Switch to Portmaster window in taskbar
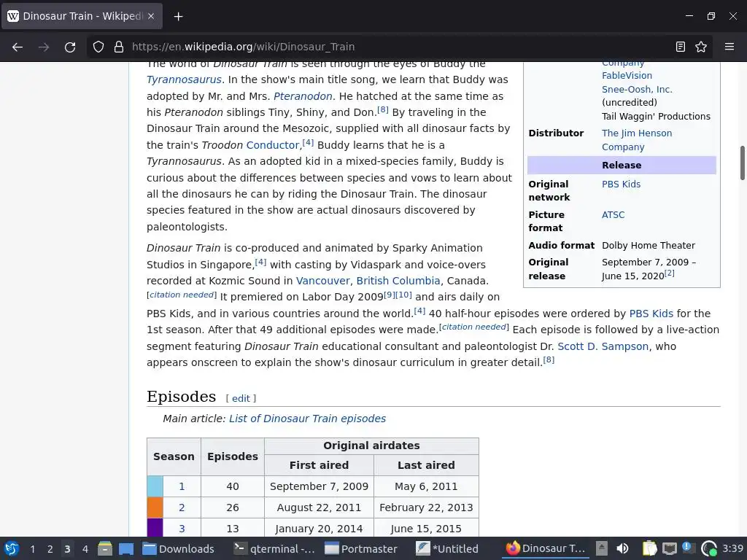The image size is (747, 560). (361, 548)
